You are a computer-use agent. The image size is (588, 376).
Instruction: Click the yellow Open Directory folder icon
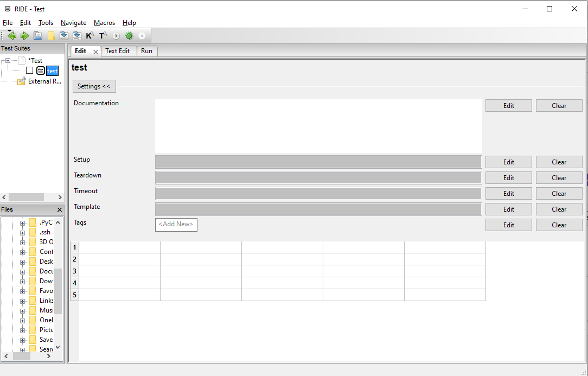pyautogui.click(x=51, y=36)
